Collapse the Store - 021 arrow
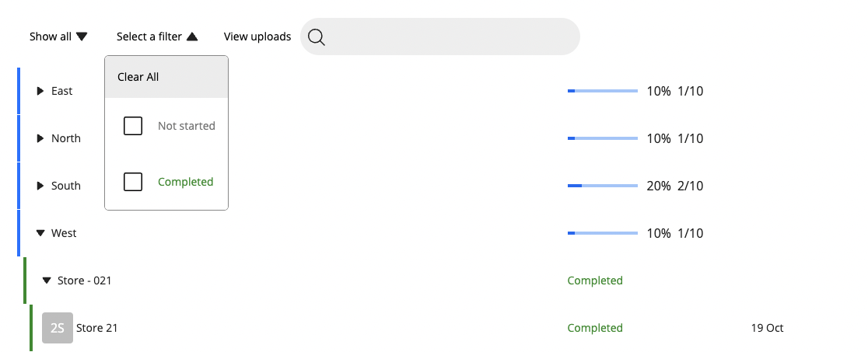 pyautogui.click(x=47, y=281)
